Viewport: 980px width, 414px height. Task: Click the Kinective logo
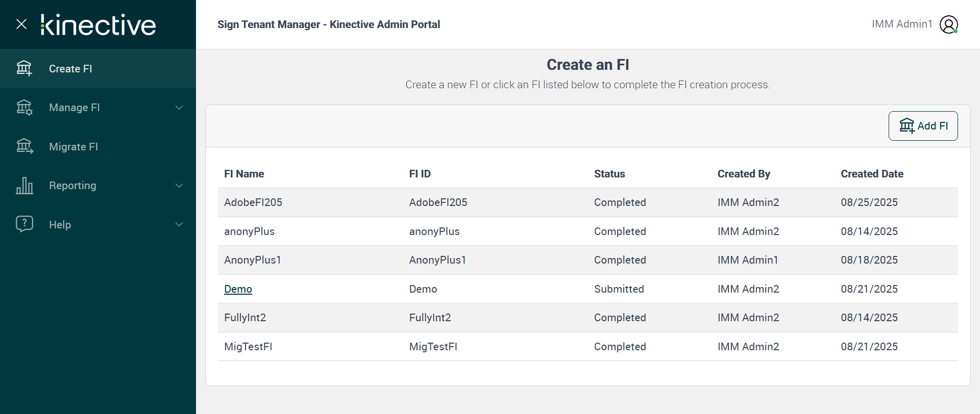99,24
